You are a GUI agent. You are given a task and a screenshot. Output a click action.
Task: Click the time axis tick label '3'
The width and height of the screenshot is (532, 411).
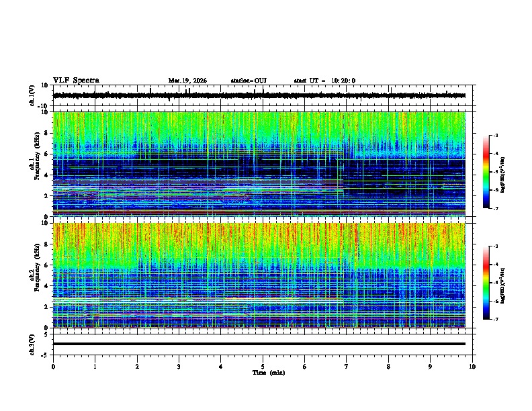pyautogui.click(x=179, y=367)
